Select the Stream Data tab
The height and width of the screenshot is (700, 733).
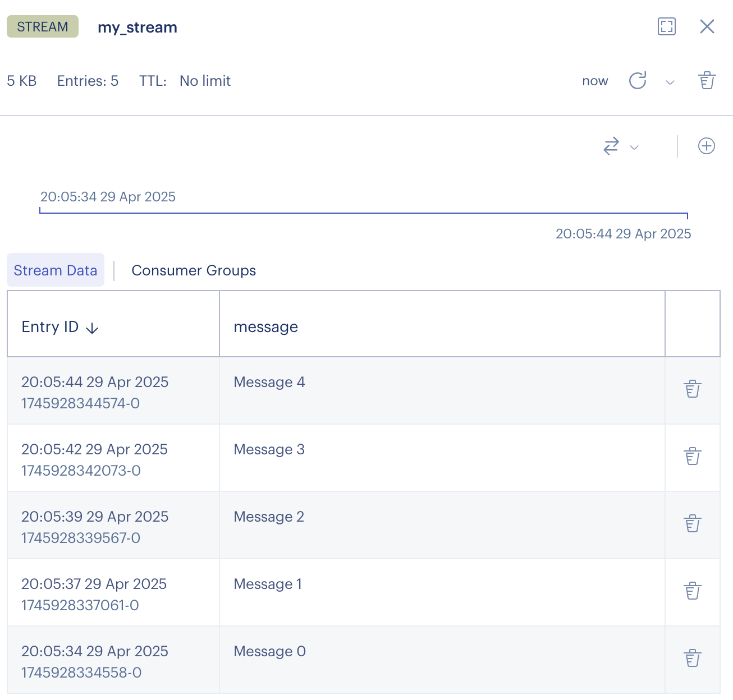coord(56,270)
